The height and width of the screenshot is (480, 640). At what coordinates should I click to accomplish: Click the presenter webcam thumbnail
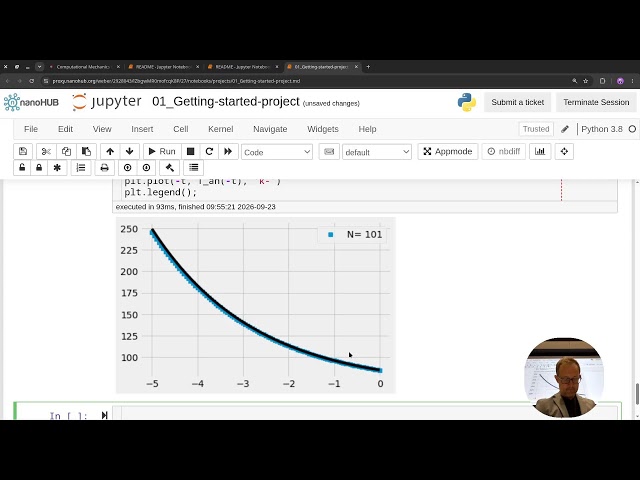(564, 378)
